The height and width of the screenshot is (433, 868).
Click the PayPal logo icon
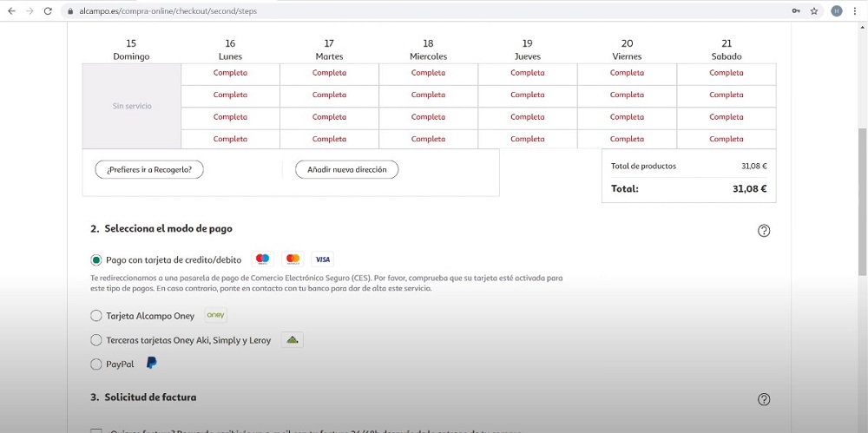pyautogui.click(x=152, y=364)
